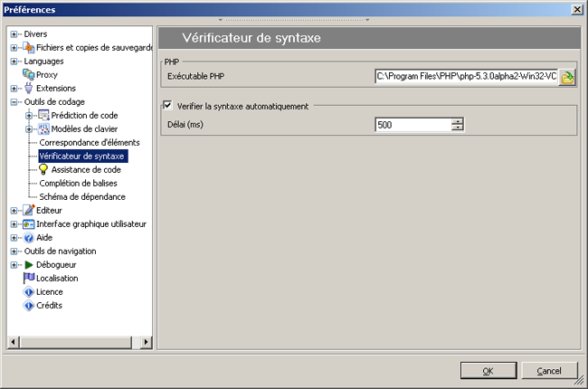Click the Licence info icon
The width and height of the screenshot is (588, 389).
coord(28,291)
